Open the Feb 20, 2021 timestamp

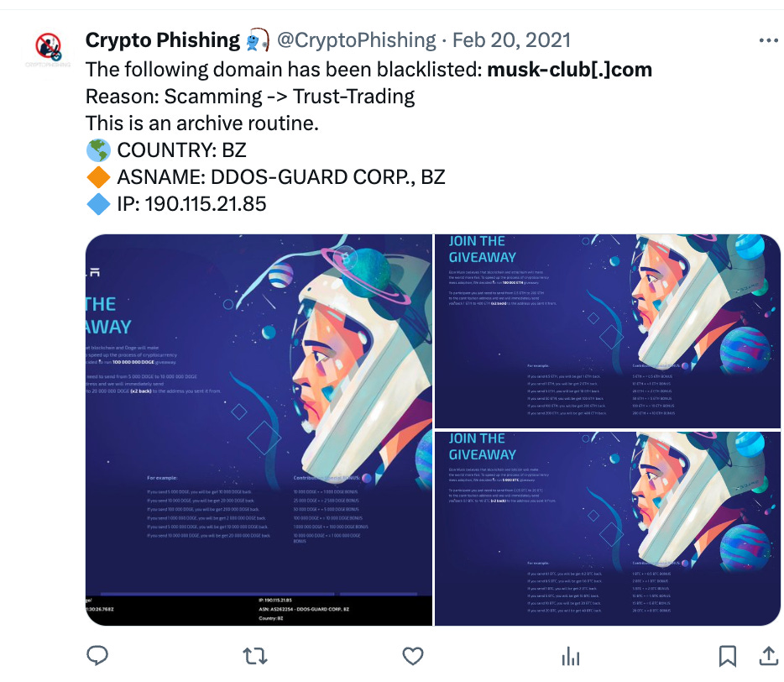pos(511,40)
